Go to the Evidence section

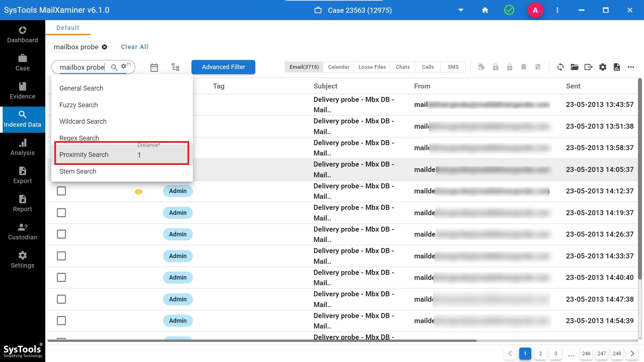click(x=22, y=91)
